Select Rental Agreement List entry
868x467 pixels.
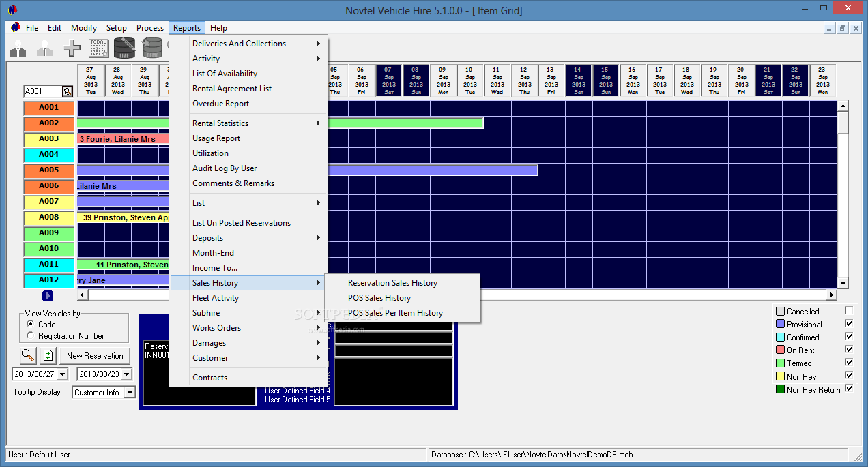[x=249, y=89]
